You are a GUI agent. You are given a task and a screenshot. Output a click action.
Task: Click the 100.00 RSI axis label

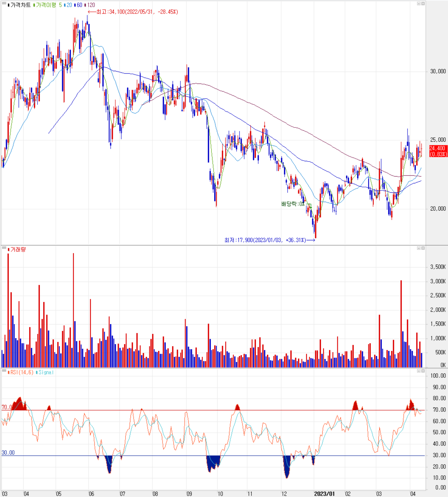pos(438,376)
